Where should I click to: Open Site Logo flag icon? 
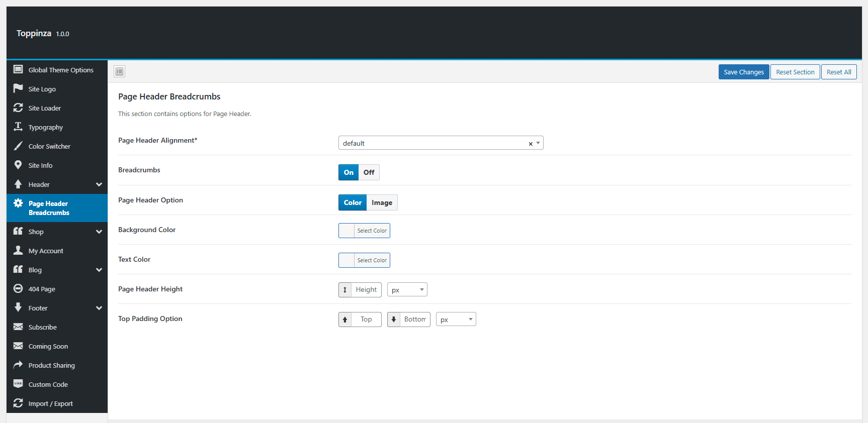[18, 88]
